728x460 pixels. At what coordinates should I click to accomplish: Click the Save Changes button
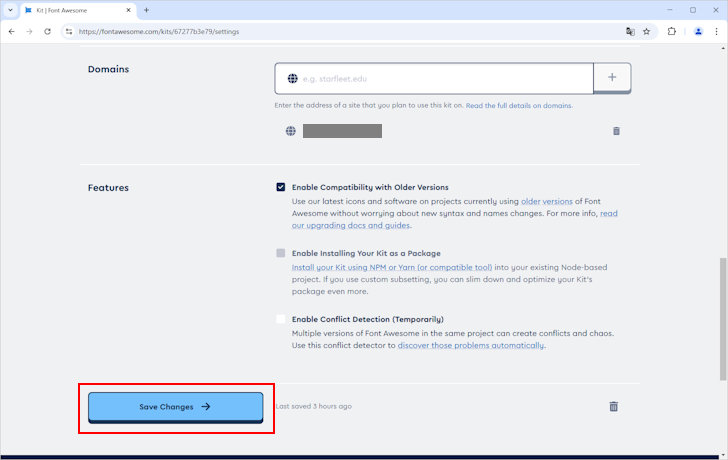(175, 407)
